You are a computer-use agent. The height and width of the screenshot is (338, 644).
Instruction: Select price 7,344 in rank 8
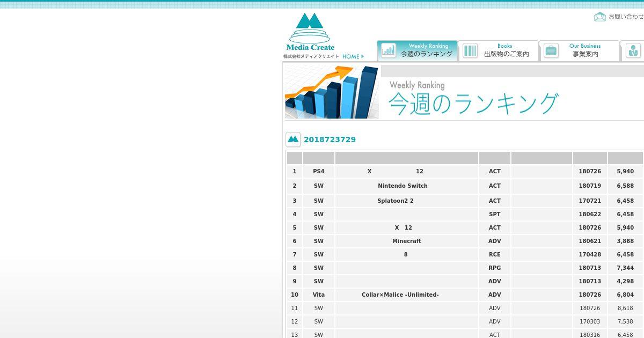(x=626, y=268)
